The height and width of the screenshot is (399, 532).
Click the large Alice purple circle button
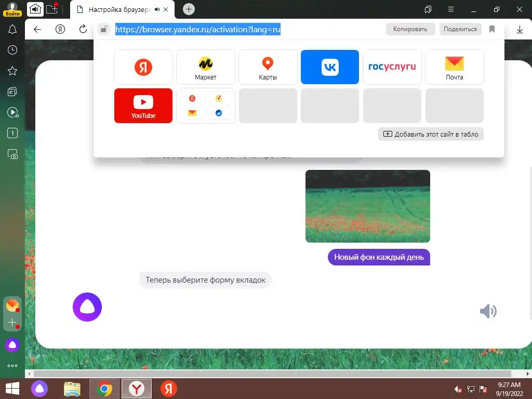click(x=87, y=307)
